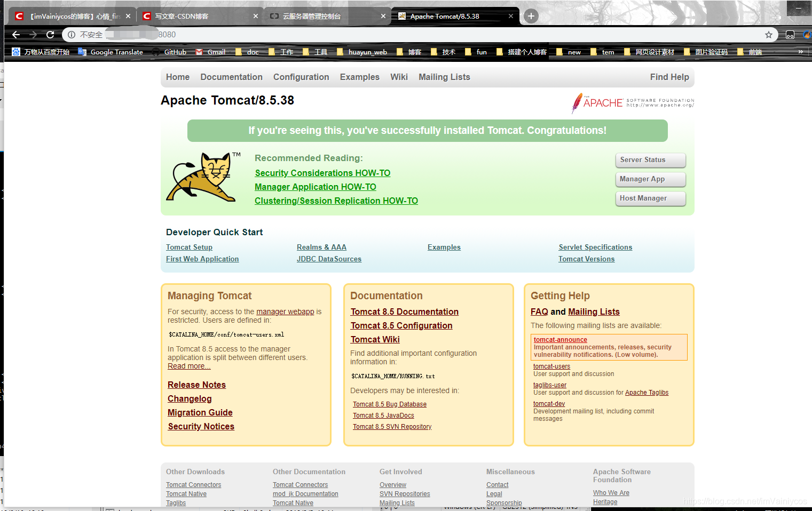The height and width of the screenshot is (511, 812).
Task: Open the Apache Taglibs link
Action: (647, 393)
